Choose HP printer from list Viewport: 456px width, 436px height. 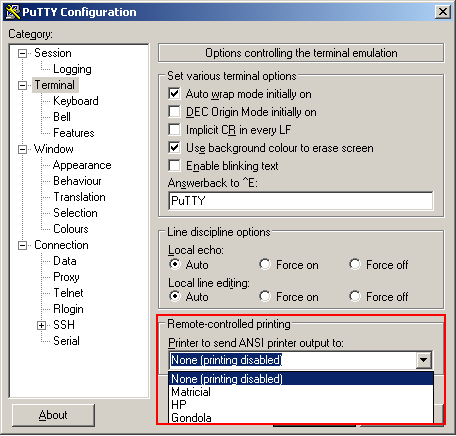(301, 405)
